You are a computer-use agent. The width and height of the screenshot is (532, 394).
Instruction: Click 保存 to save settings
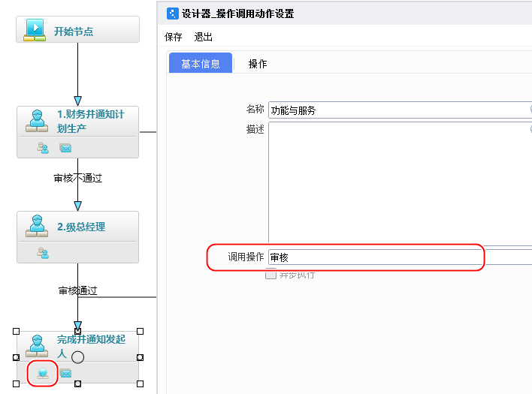click(174, 37)
